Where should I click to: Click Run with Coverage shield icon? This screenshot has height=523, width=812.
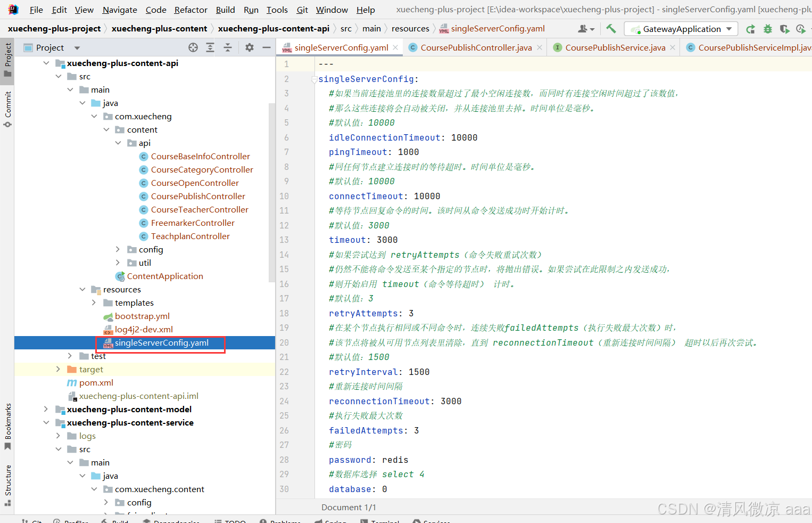[784, 29]
